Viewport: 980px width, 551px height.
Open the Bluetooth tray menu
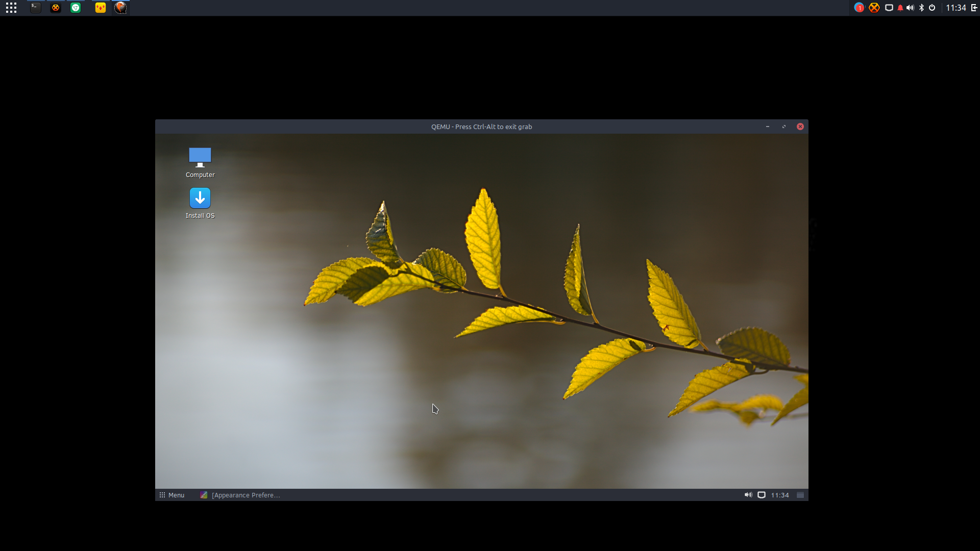[921, 8]
